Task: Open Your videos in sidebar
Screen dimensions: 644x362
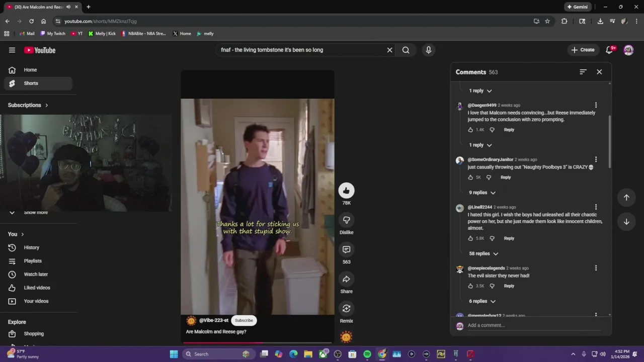Action: [x=38, y=301]
